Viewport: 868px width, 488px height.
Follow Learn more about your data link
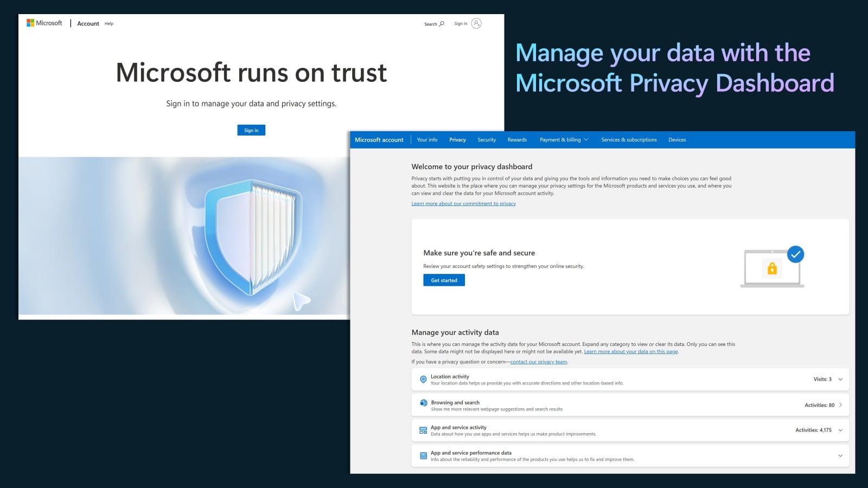[631, 351]
